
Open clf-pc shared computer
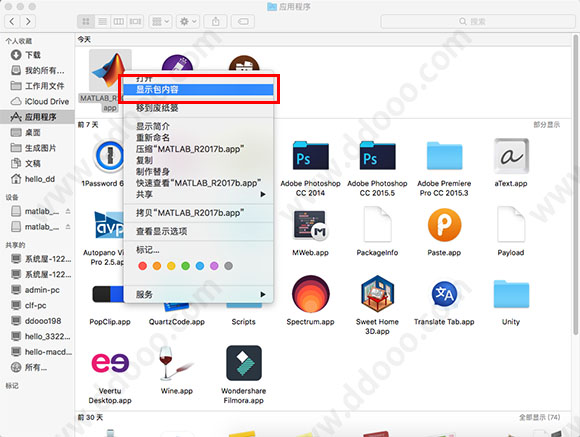[37, 306]
